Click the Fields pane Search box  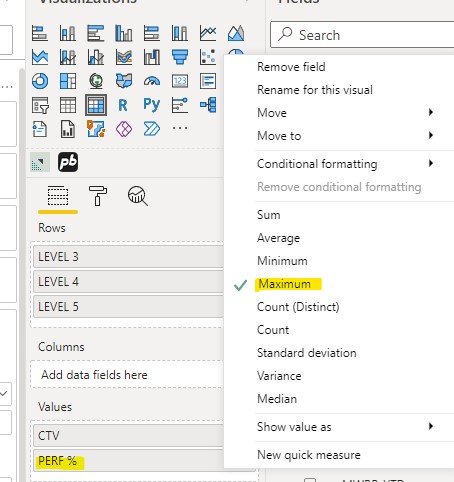(362, 35)
